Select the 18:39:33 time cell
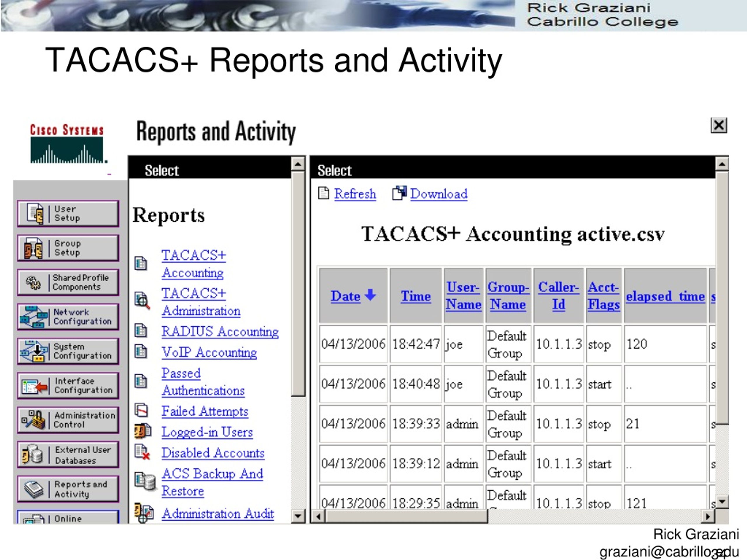This screenshot has width=747, height=560. click(x=416, y=423)
